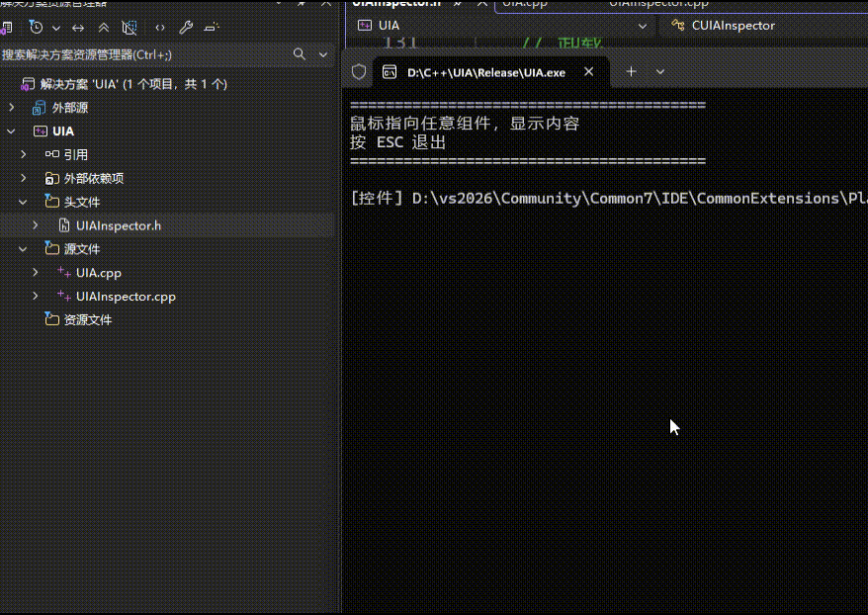Open search options dropdown next to magnifier
The height and width of the screenshot is (615, 868).
point(323,54)
